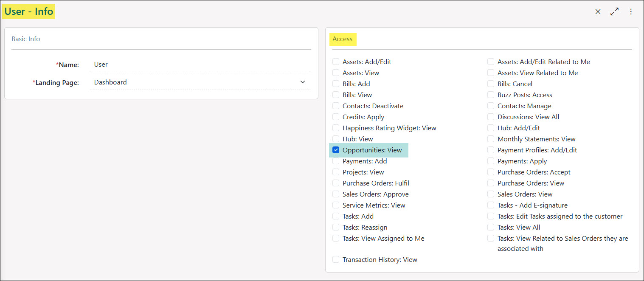Check the Credits: Apply permission
This screenshot has height=281, width=644.
point(336,117)
